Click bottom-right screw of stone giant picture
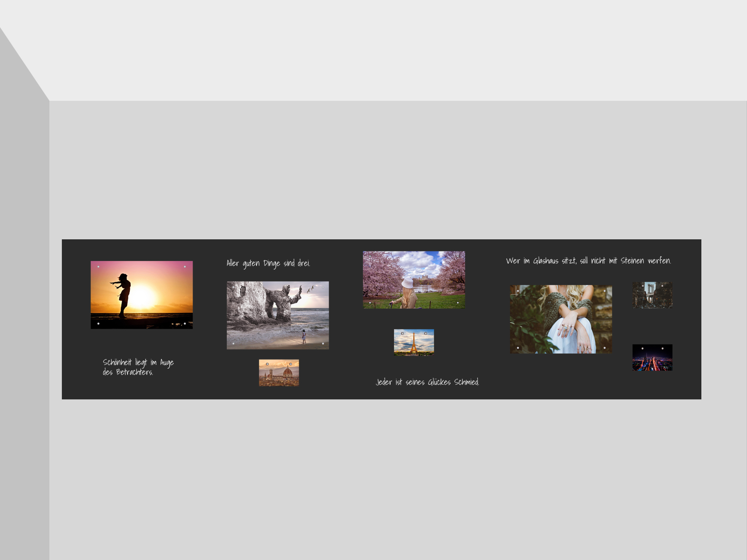This screenshot has width=747, height=560. 323,343
